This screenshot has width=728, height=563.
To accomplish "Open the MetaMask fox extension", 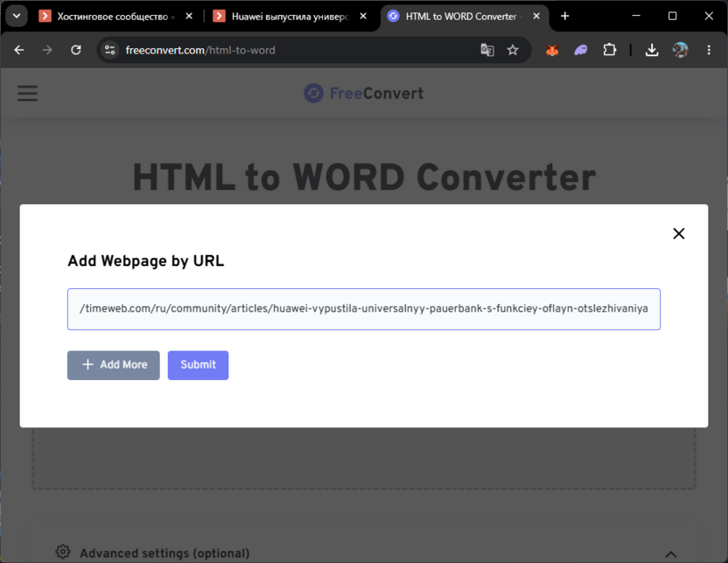I will click(552, 50).
